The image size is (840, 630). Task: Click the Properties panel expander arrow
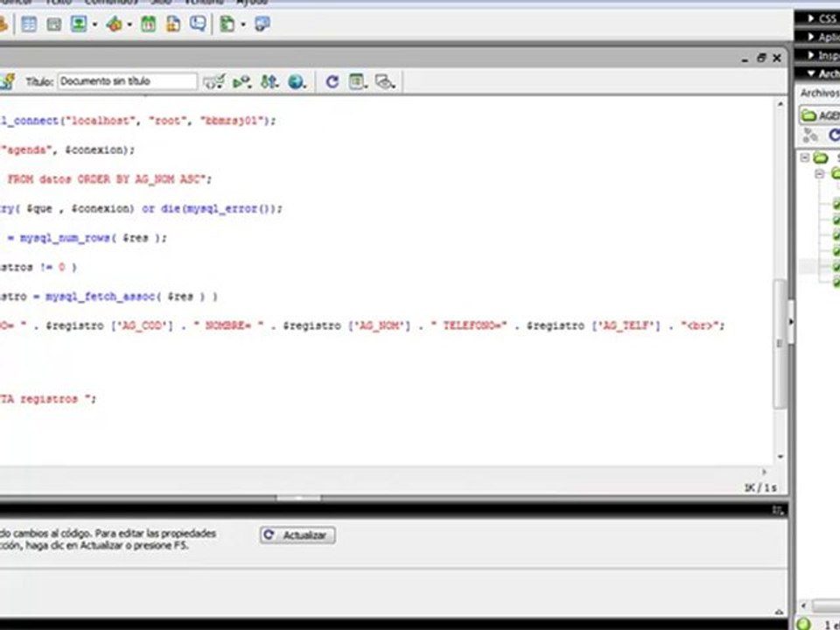pos(779,612)
